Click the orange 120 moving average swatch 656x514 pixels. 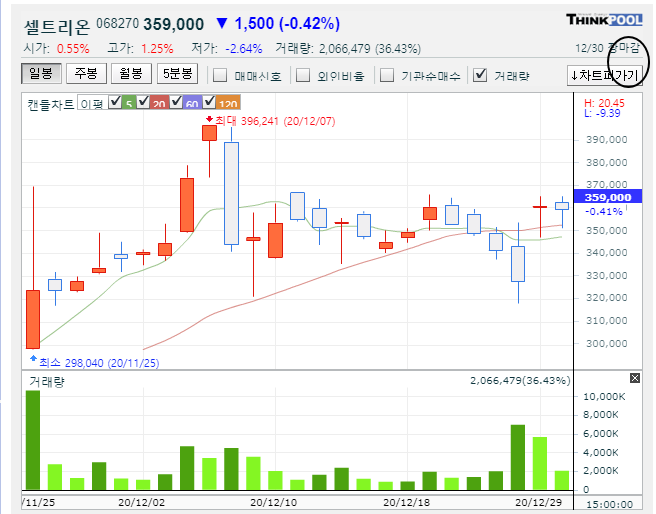pyautogui.click(x=228, y=103)
